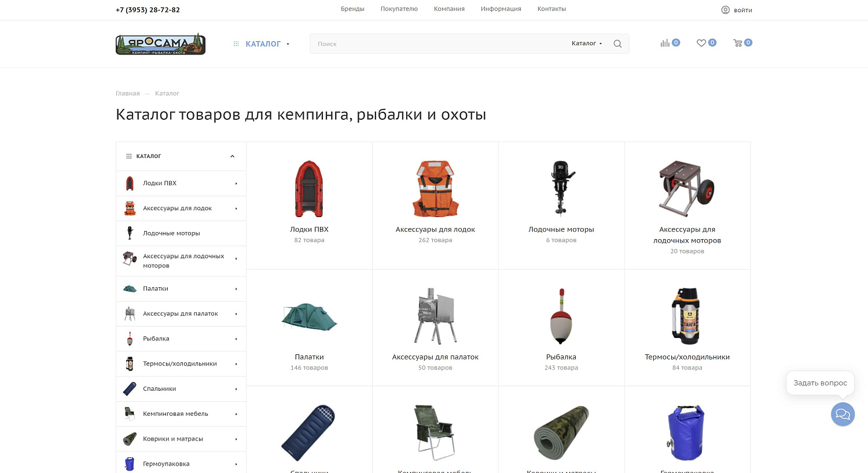Open the Контакты menu

[551, 9]
